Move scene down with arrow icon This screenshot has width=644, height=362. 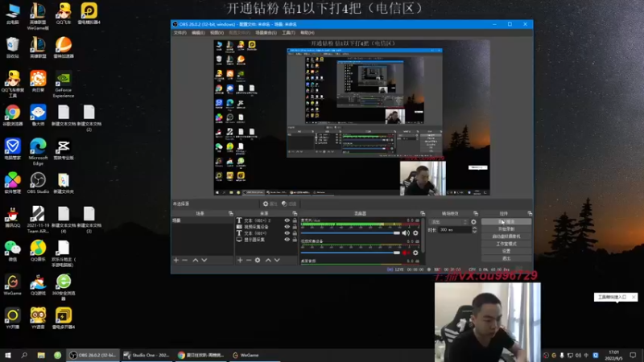click(204, 260)
